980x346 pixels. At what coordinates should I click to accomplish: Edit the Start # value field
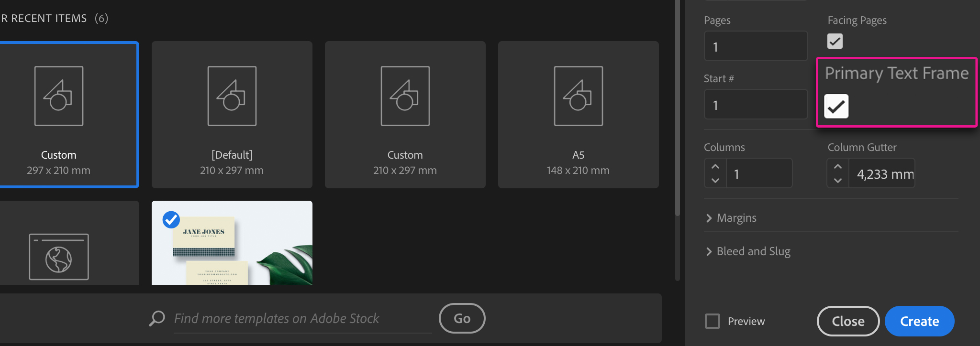click(x=755, y=104)
